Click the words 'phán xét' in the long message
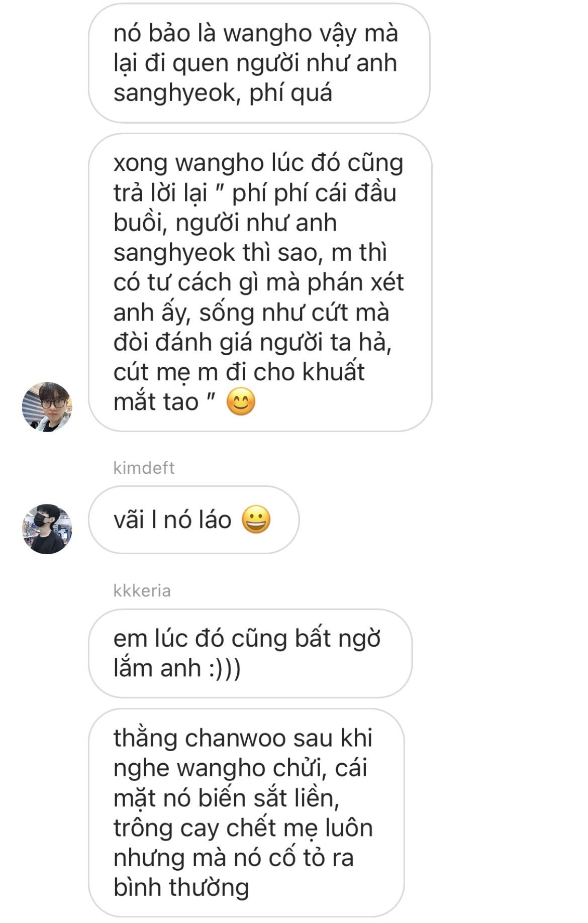Image resolution: width=588 pixels, height=923 pixels. [x=355, y=282]
